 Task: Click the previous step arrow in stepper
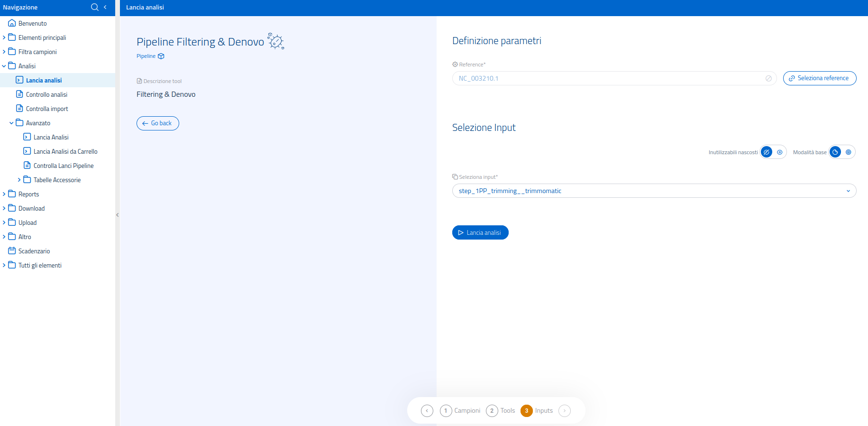pos(427,411)
